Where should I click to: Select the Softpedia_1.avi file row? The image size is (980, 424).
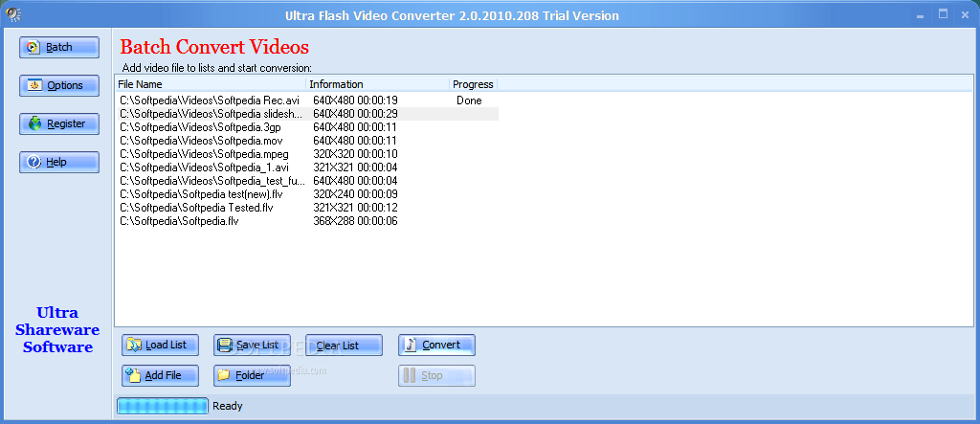tap(306, 167)
